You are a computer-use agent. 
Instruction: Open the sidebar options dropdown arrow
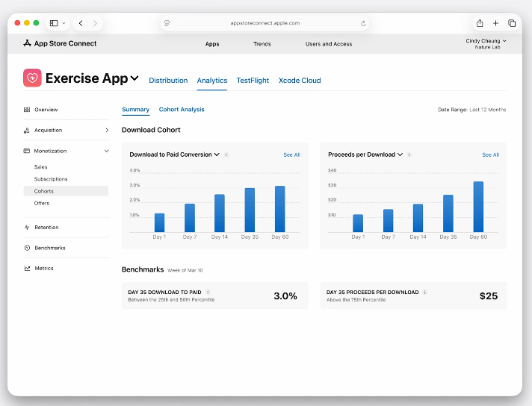point(64,23)
